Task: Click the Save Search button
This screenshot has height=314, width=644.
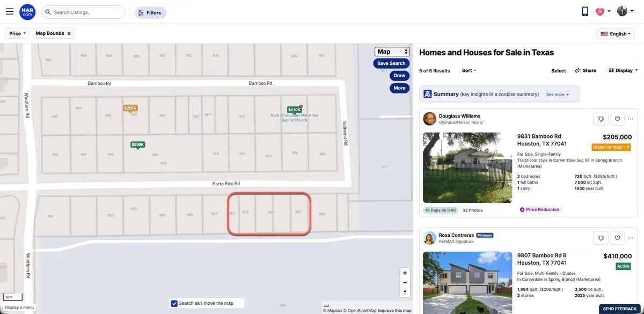Action: click(391, 63)
